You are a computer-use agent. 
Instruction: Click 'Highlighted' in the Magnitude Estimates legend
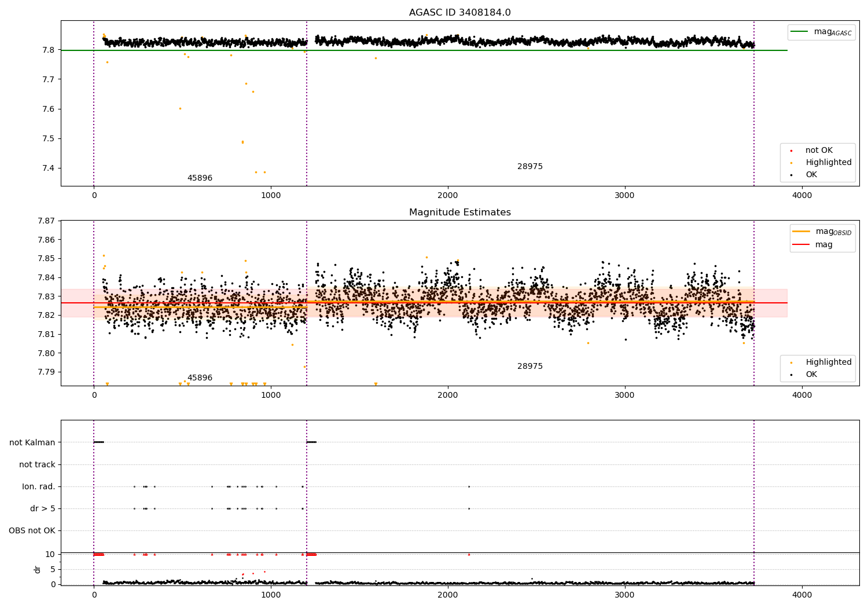pyautogui.click(x=828, y=362)
